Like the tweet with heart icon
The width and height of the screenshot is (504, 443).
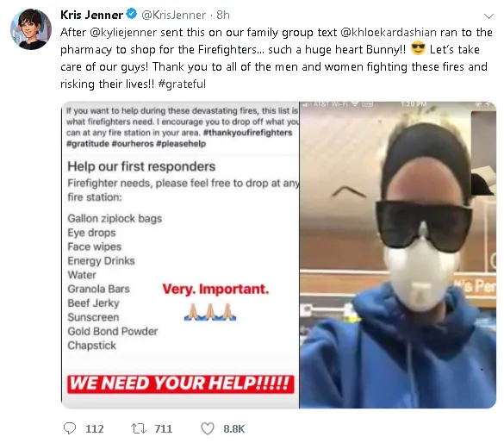tap(208, 428)
